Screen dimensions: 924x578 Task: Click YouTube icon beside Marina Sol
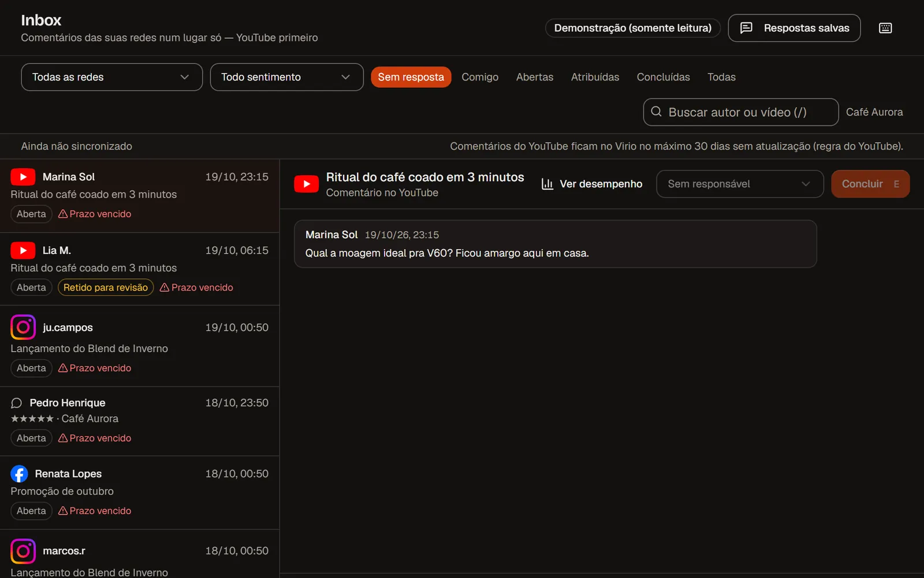click(23, 177)
